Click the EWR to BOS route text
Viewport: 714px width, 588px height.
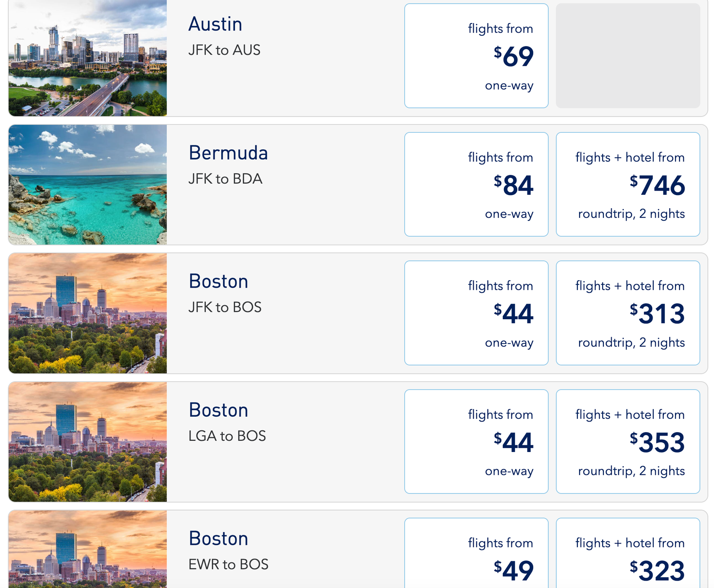(x=228, y=564)
